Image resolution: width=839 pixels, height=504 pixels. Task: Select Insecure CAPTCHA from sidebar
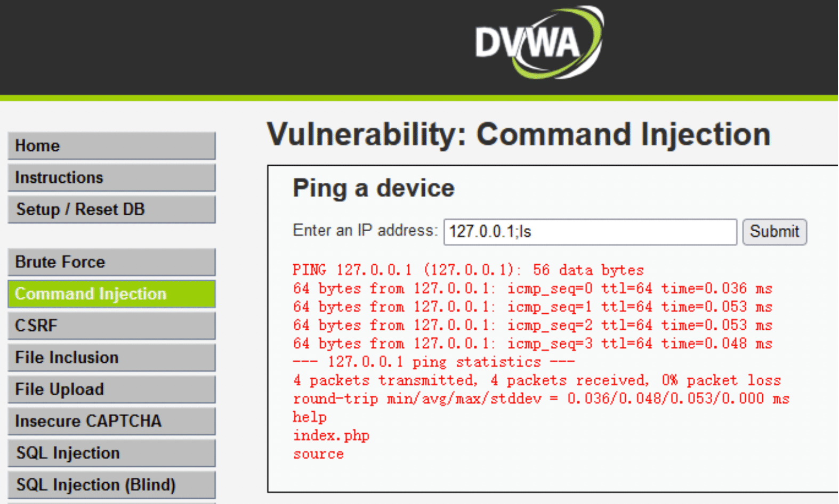(x=112, y=421)
